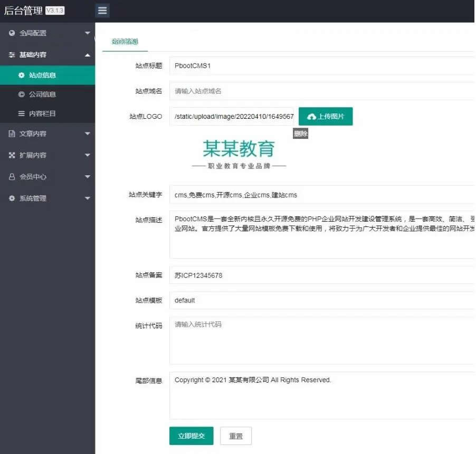
Task: Click the 站点备案 label
Action: click(149, 275)
